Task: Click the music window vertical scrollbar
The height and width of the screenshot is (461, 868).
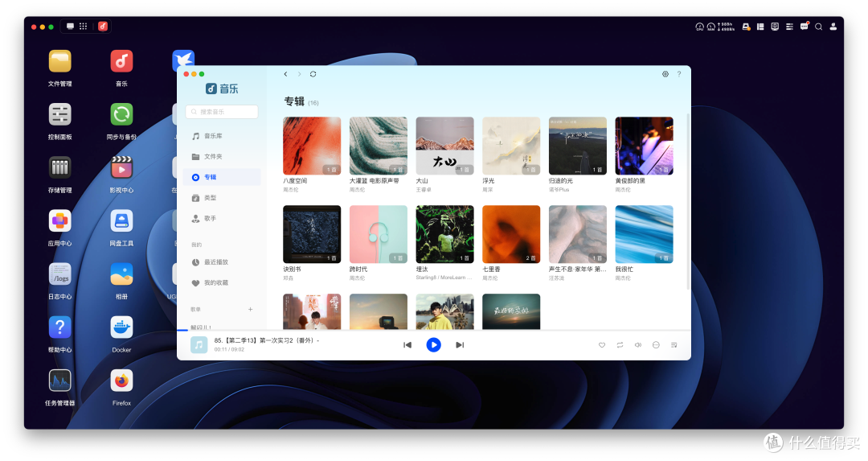Action: pos(688,201)
